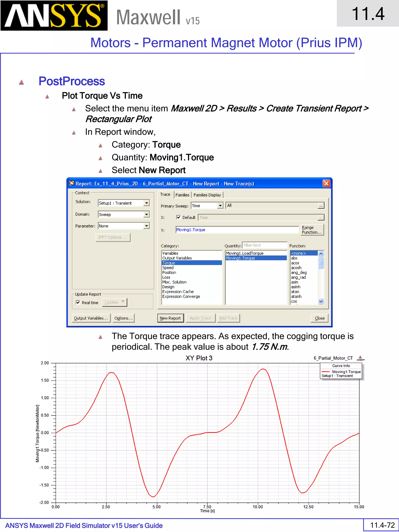Click the IFFT Options button

(113, 237)
